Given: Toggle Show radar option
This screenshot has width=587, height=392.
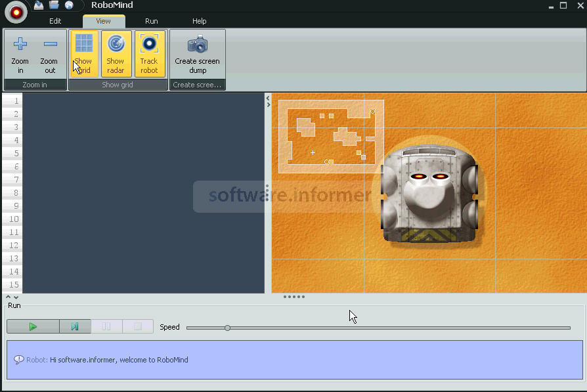Looking at the screenshot, I should pos(116,54).
